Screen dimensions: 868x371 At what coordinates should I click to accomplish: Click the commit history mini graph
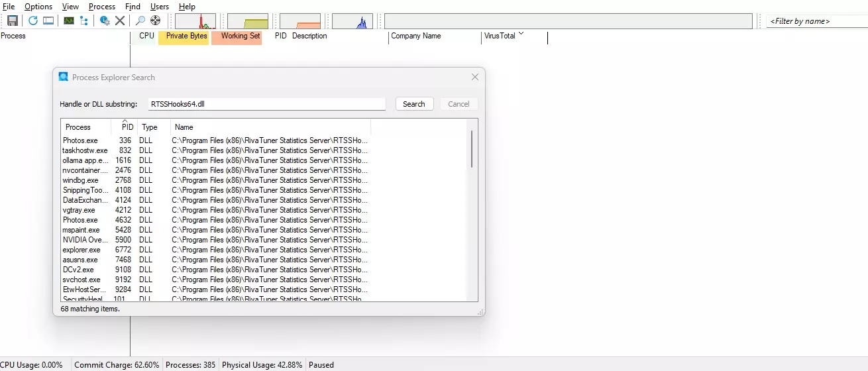[248, 21]
